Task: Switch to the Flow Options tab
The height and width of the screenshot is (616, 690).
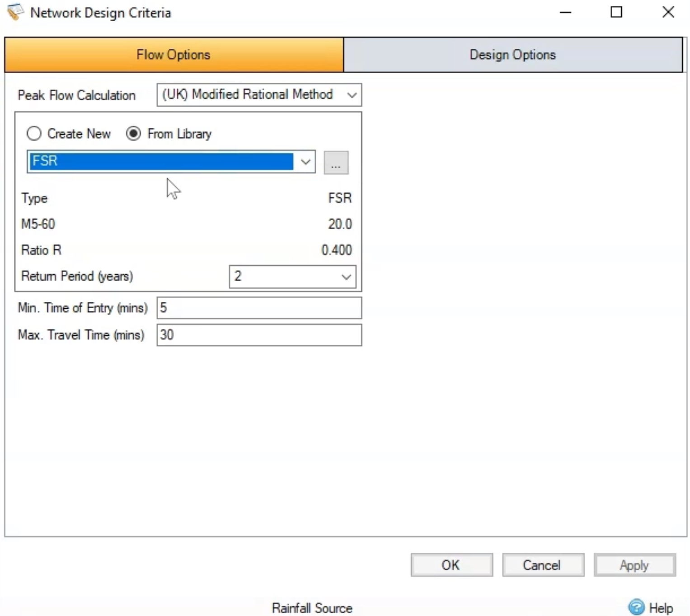Action: point(174,55)
